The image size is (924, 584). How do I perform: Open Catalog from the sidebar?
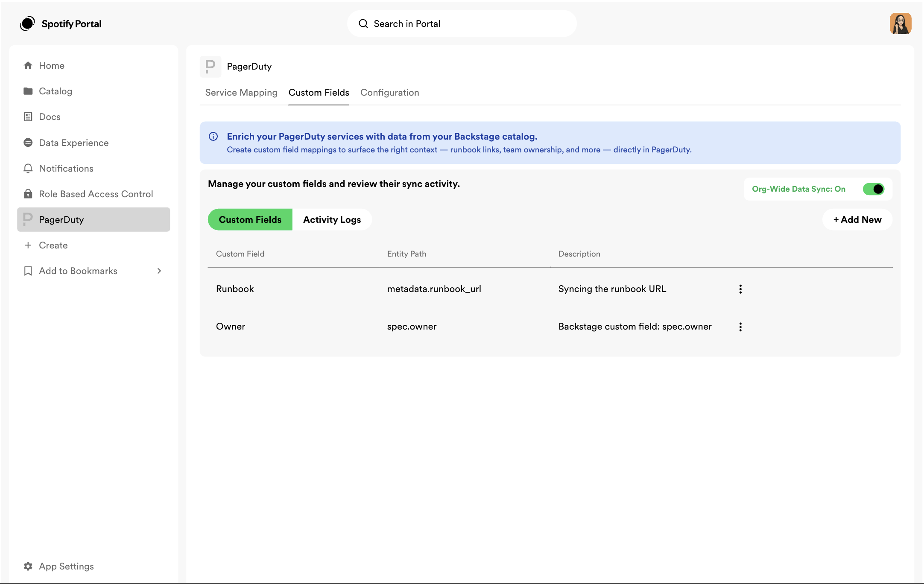[x=94, y=91]
